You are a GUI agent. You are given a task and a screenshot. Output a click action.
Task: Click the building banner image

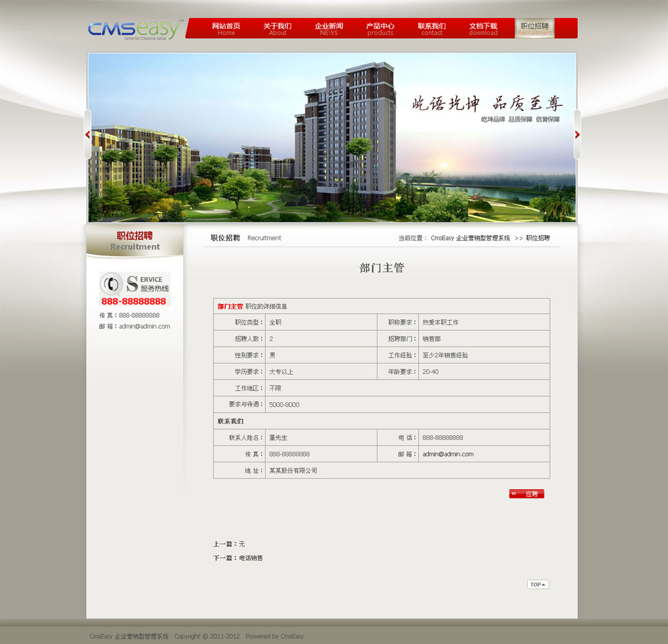[x=332, y=138]
